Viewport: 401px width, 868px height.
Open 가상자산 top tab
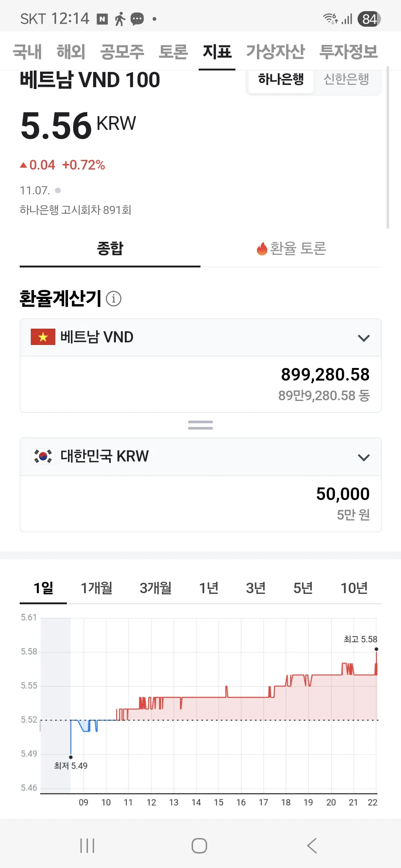click(276, 52)
